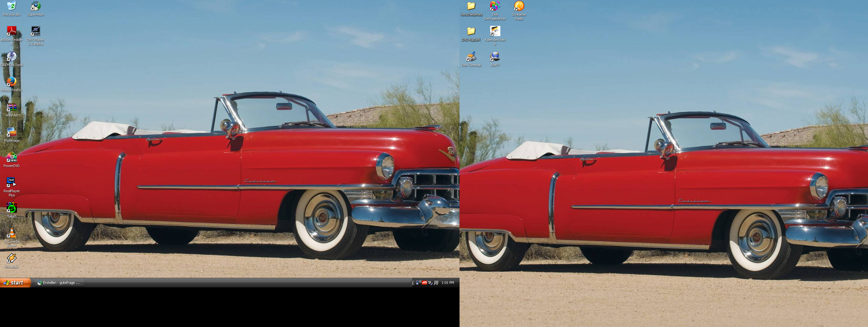Select the Supermium browser shortcut
The image size is (868, 327).
[x=36, y=9]
